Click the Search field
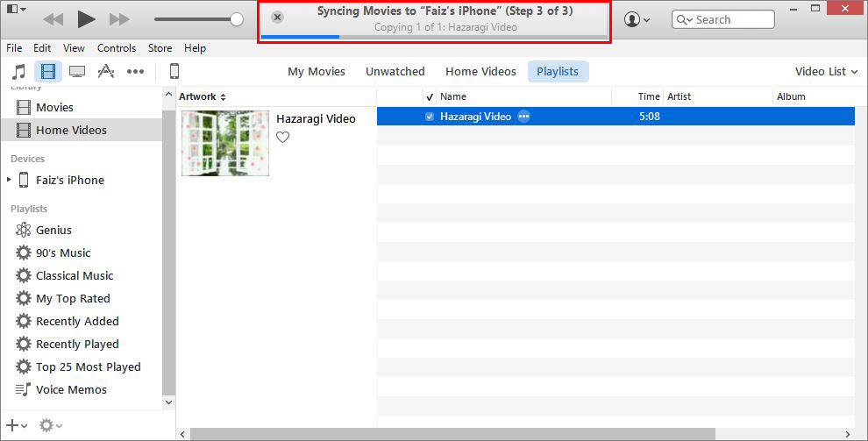This screenshot has width=868, height=441. 723,19
